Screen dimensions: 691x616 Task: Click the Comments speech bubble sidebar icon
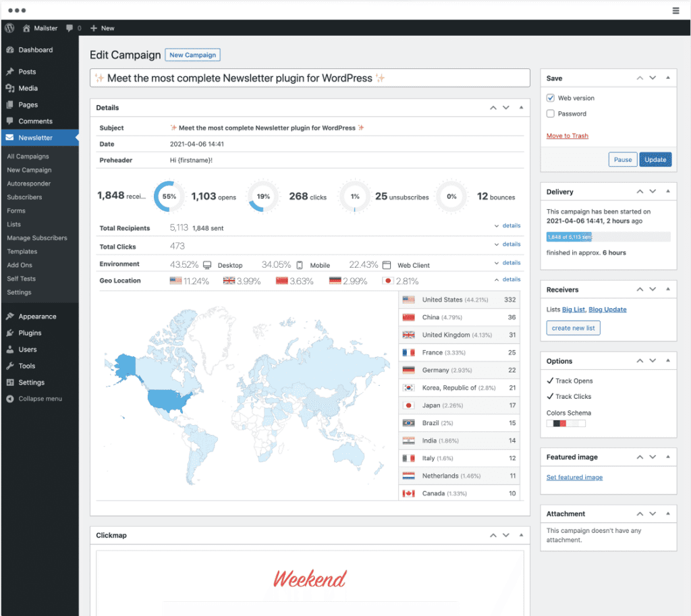[x=10, y=121]
